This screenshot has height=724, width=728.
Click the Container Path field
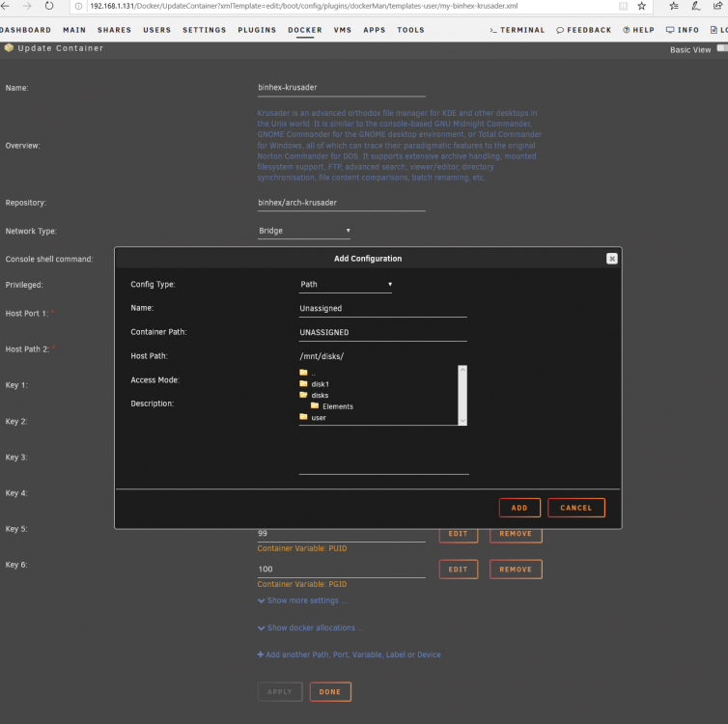(383, 333)
